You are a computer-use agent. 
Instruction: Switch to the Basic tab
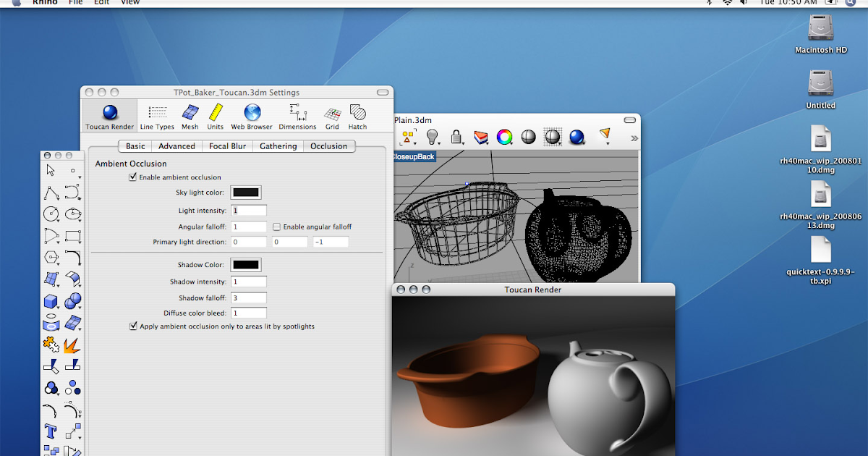(135, 146)
